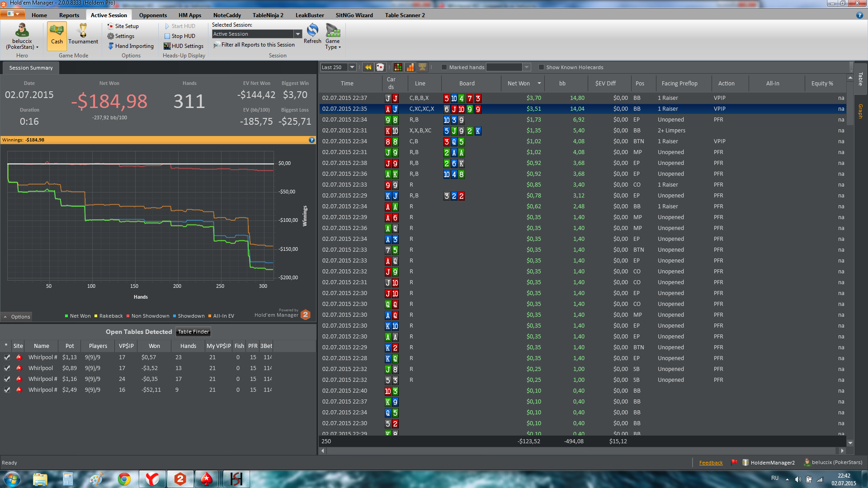Open the Table Scanner 2 tab

pyautogui.click(x=405, y=15)
